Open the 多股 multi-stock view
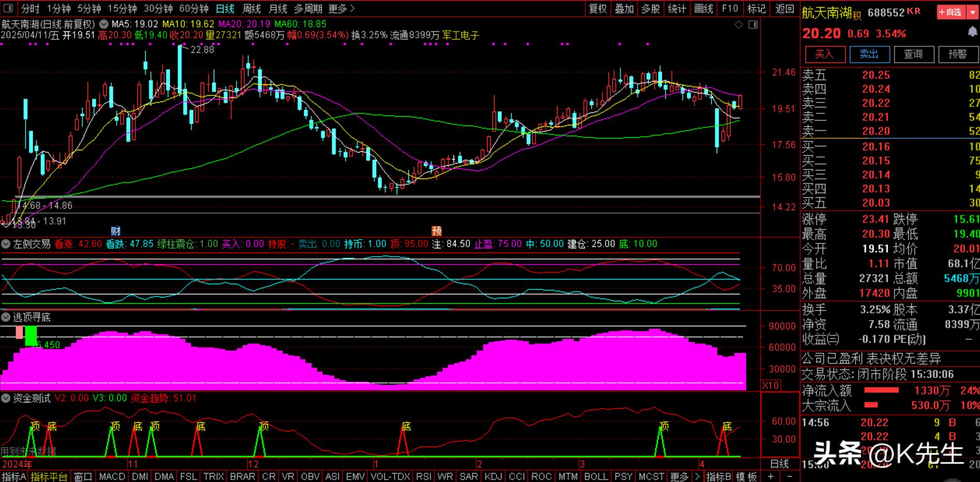This screenshot has width=980, height=482. point(650,9)
